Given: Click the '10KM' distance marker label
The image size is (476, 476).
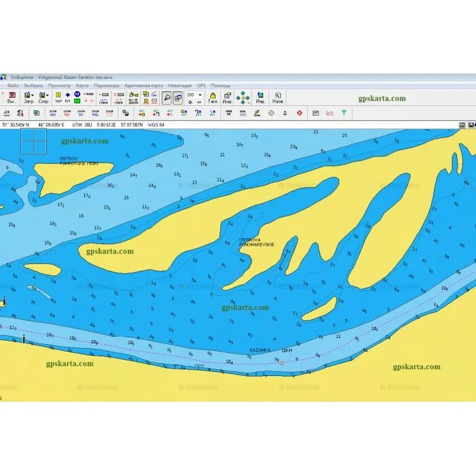Looking at the screenshot, I should click(286, 350).
